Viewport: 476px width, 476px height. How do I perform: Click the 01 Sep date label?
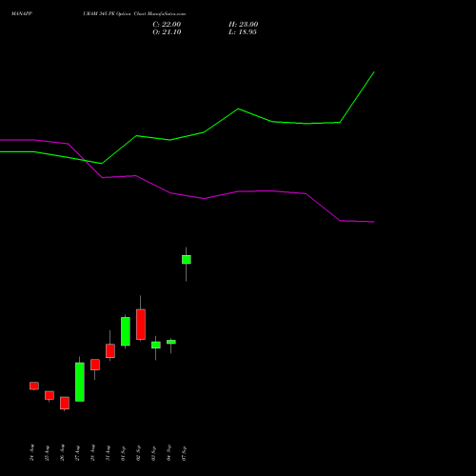(123, 453)
